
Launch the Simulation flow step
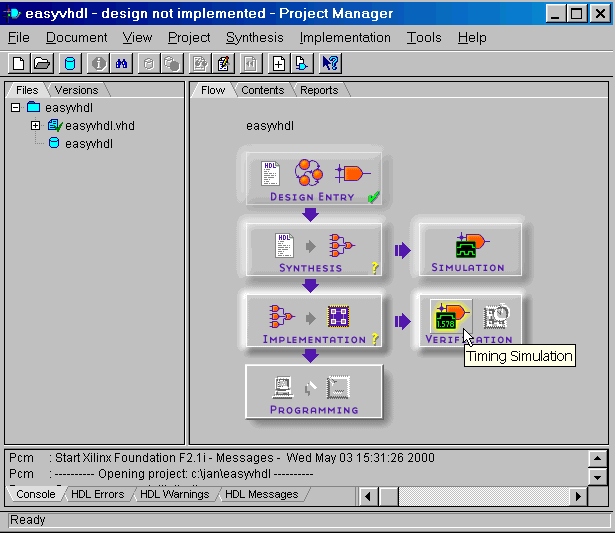pos(468,250)
